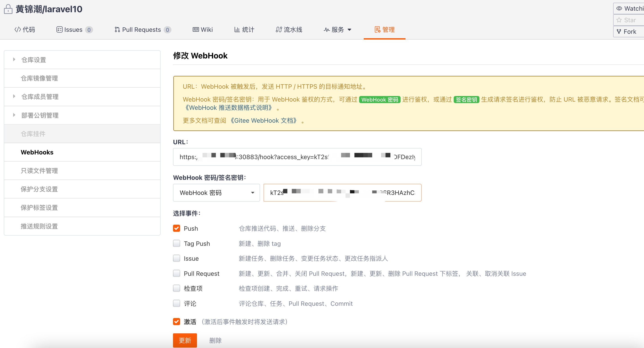
Task: Expand the 仓库设置 settings section
Action: coord(33,60)
